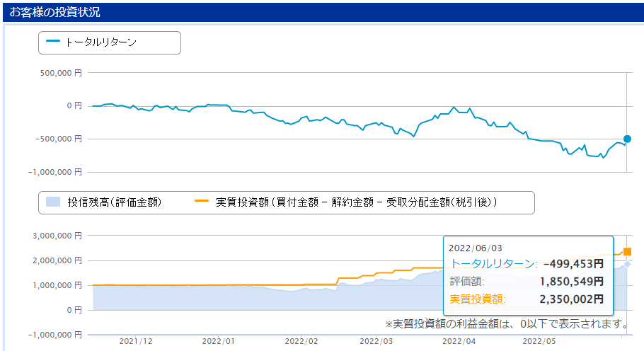
Task: Click the 評価額 label in the tooltip
Action: 467,281
